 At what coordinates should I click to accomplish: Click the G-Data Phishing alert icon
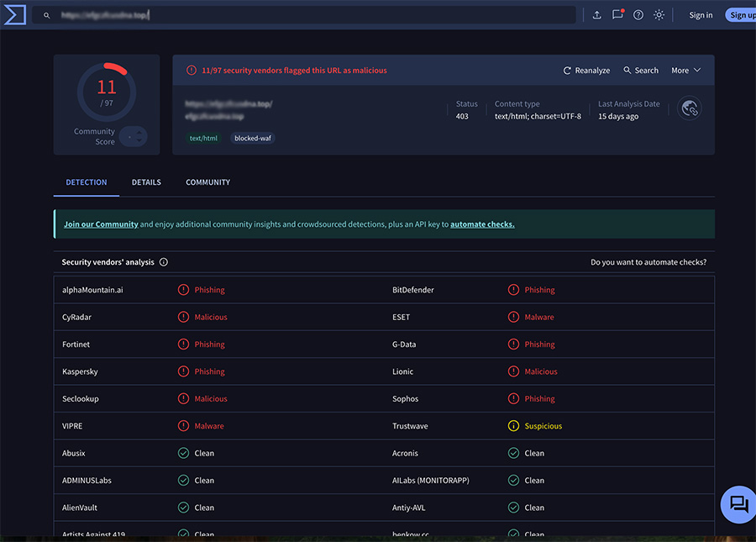[x=513, y=345]
